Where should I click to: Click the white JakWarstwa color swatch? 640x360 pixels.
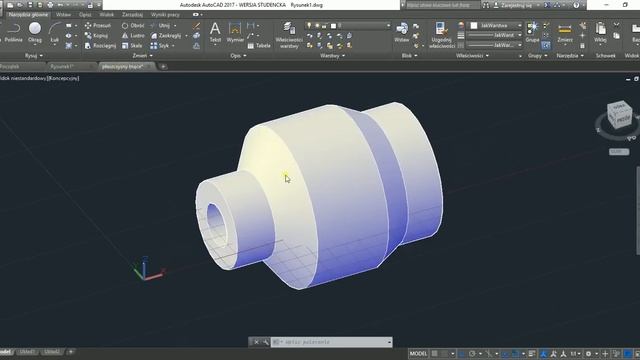click(x=474, y=25)
